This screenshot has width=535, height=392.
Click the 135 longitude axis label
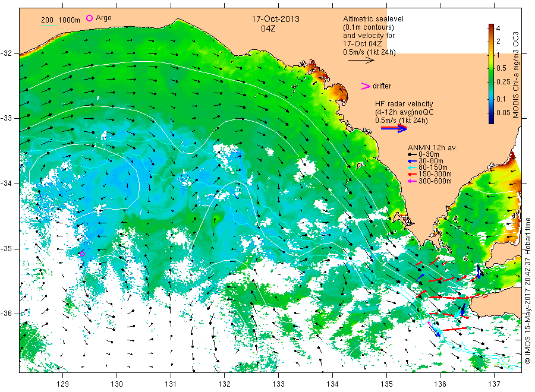click(386, 384)
